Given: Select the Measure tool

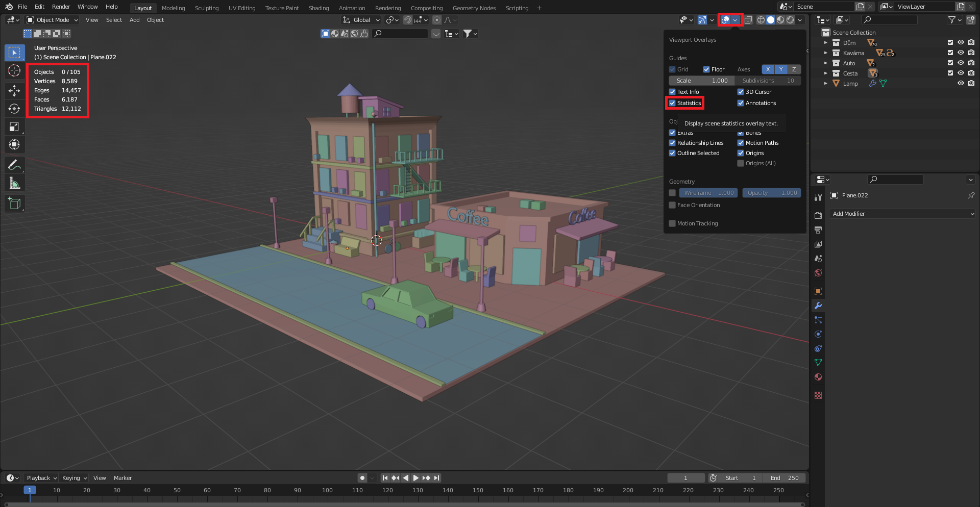Looking at the screenshot, I should pyautogui.click(x=14, y=182).
